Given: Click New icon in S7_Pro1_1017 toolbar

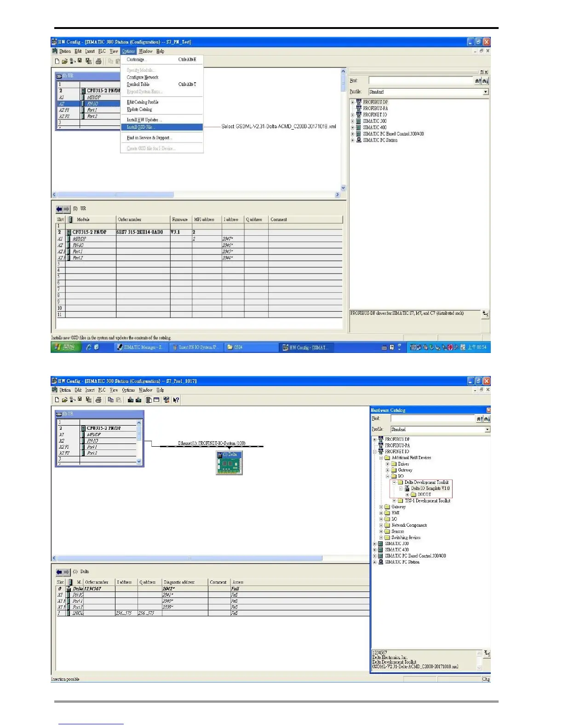Looking at the screenshot, I should [57, 400].
